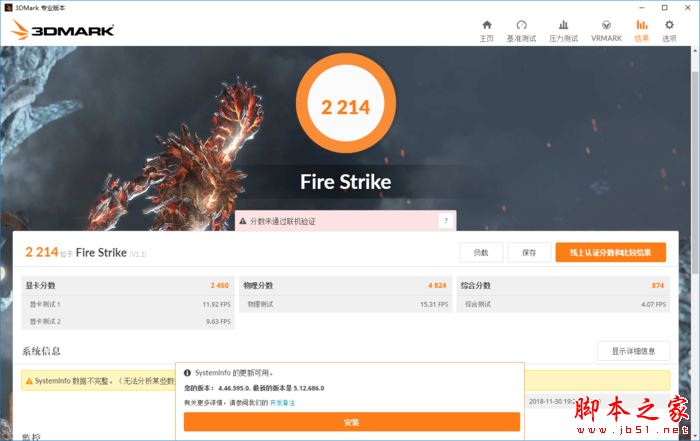Click the info icon in SystemInfo update popup
Screen dimensions: 700x441
point(188,373)
